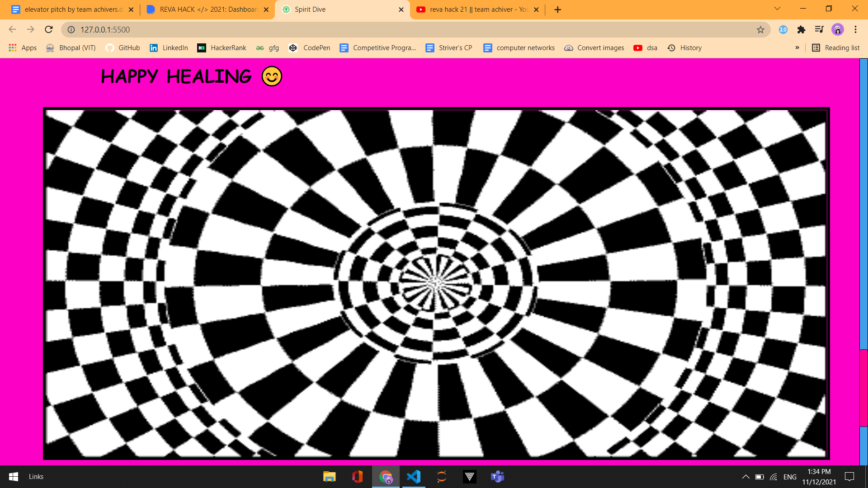The height and width of the screenshot is (488, 868).
Task: Open the CodePen bookmark
Action: [310, 47]
